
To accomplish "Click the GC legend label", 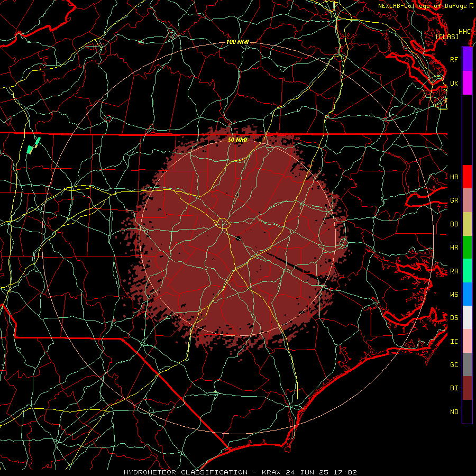I will click(454, 364).
